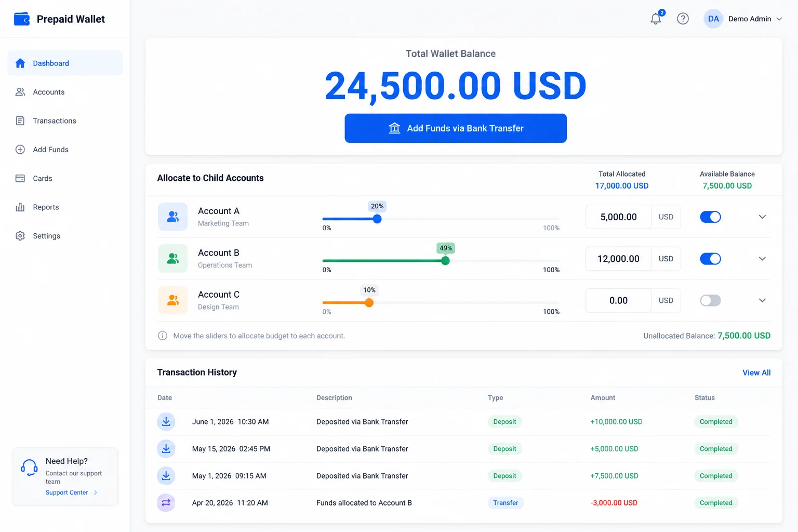This screenshot has height=532, width=798.
Task: Click the headset support icon
Action: (29, 468)
